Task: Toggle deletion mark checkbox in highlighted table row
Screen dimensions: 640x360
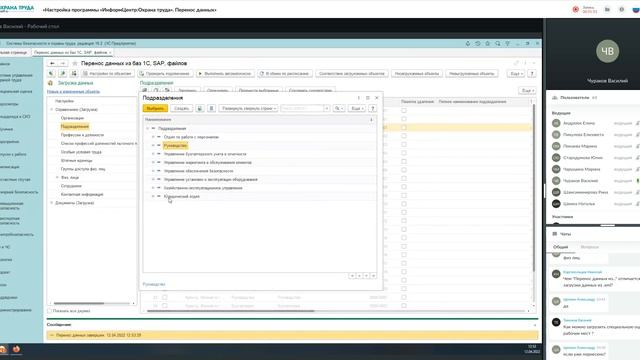Action: pyautogui.click(x=404, y=127)
